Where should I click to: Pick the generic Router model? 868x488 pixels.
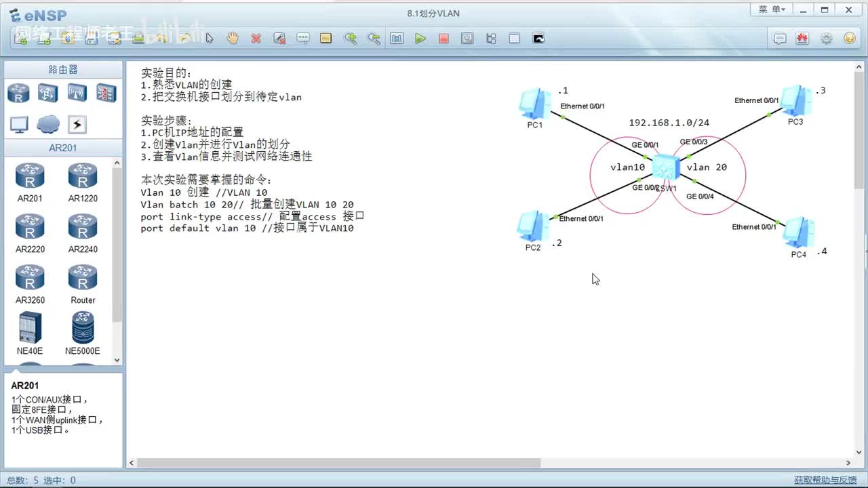83,284
